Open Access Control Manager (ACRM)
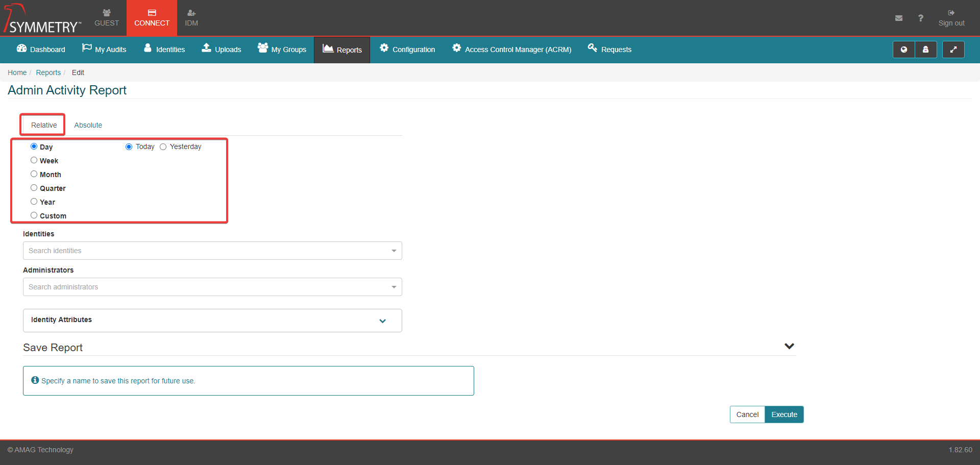The width and height of the screenshot is (980, 465). click(511, 50)
